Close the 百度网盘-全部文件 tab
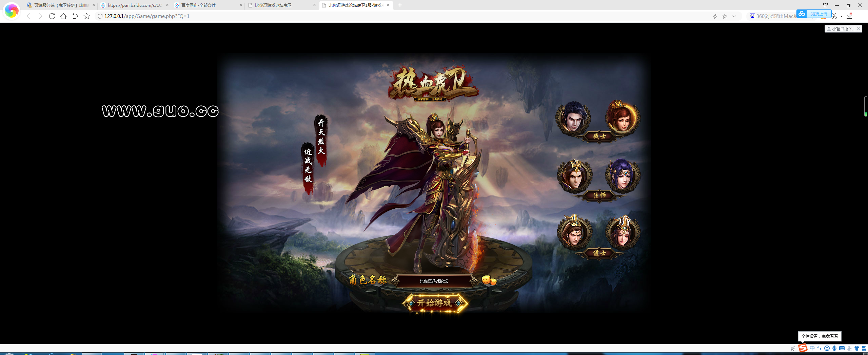This screenshot has height=355, width=868. [241, 5]
